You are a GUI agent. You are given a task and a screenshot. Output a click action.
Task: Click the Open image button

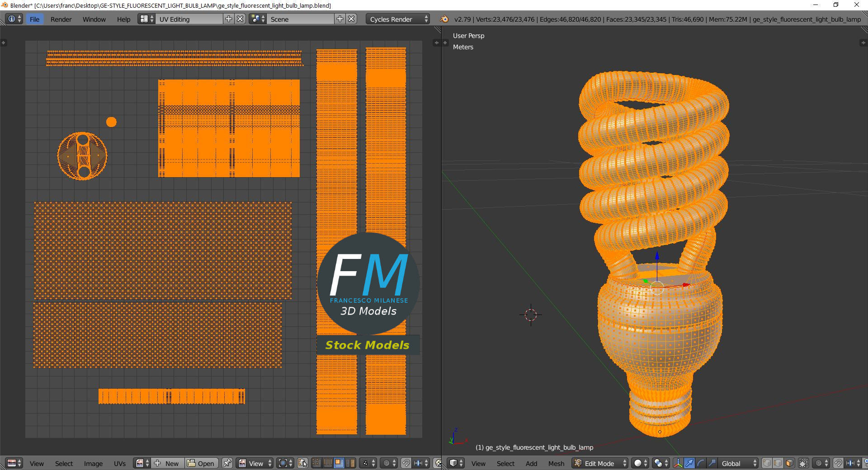[201, 463]
